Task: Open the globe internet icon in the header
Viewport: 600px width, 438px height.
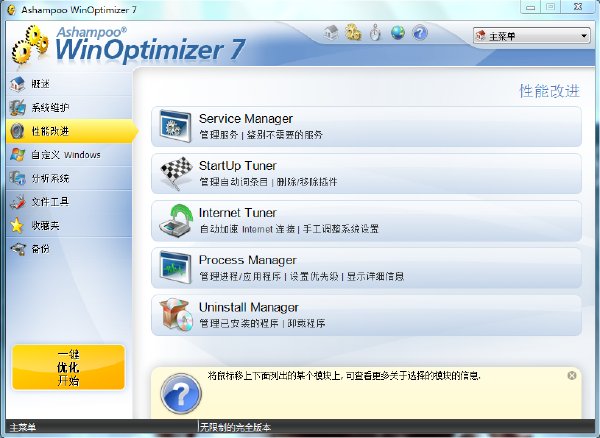Action: tap(398, 33)
